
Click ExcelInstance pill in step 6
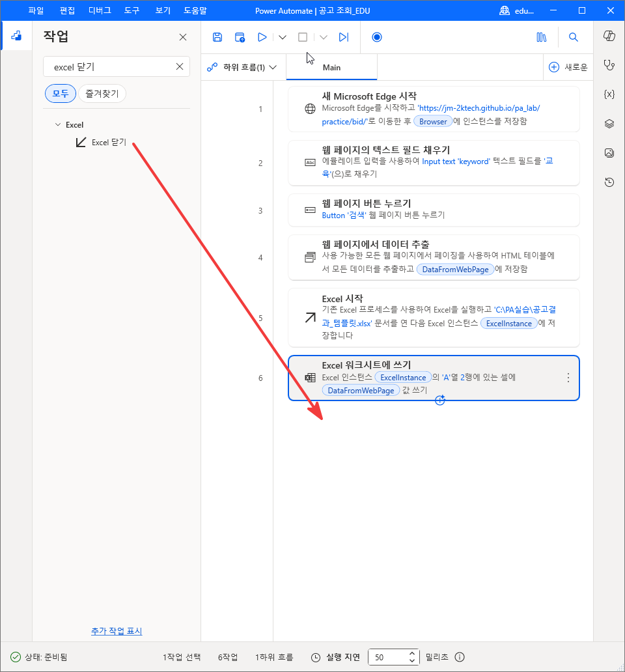point(403,377)
